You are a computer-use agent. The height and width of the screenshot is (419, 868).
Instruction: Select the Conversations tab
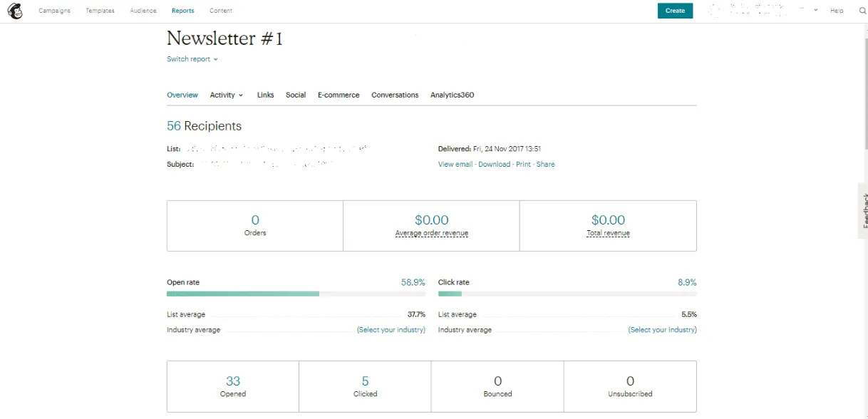click(395, 95)
